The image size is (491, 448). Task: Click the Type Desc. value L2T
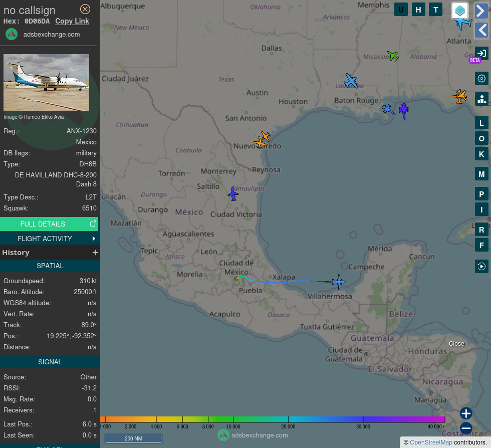[91, 197]
